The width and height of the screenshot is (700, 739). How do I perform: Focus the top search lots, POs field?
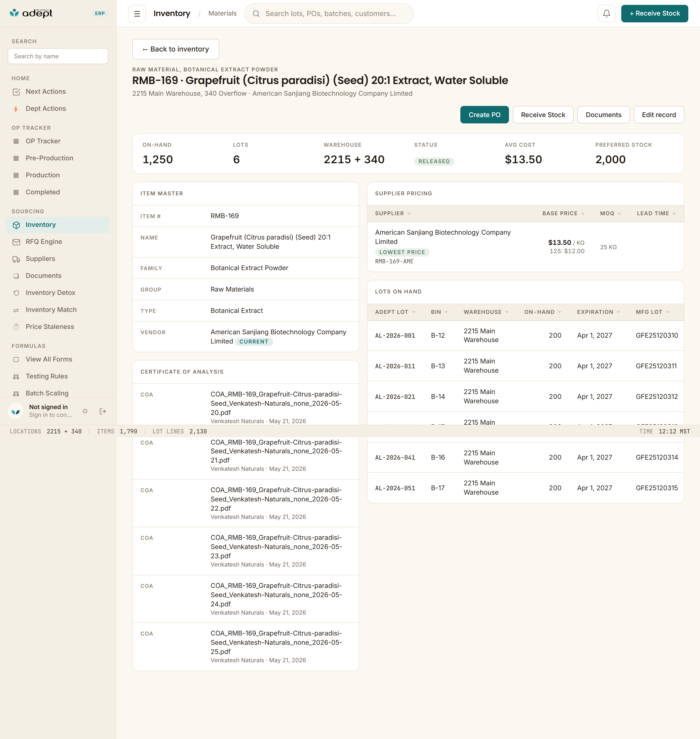(x=329, y=14)
